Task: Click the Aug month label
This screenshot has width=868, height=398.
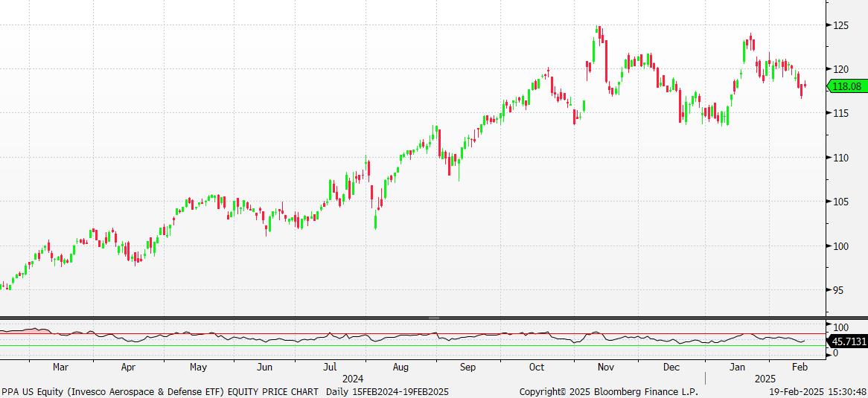Action: click(x=401, y=367)
